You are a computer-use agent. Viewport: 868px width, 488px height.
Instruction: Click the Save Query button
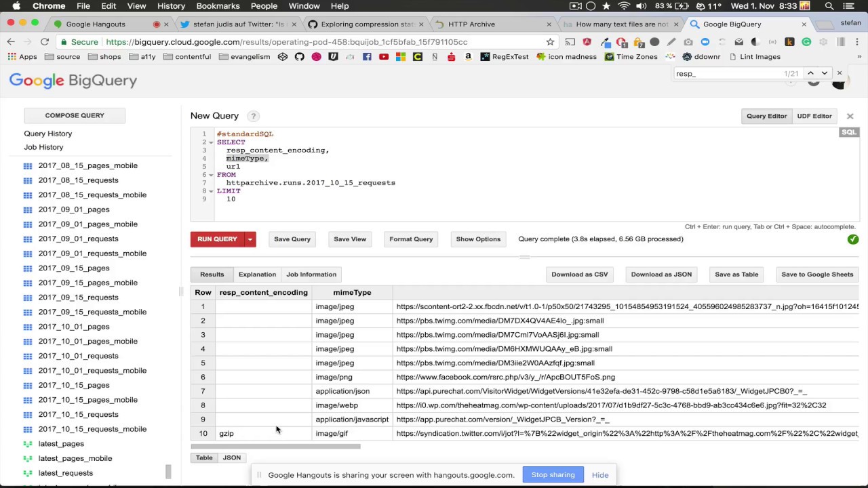pyautogui.click(x=292, y=239)
